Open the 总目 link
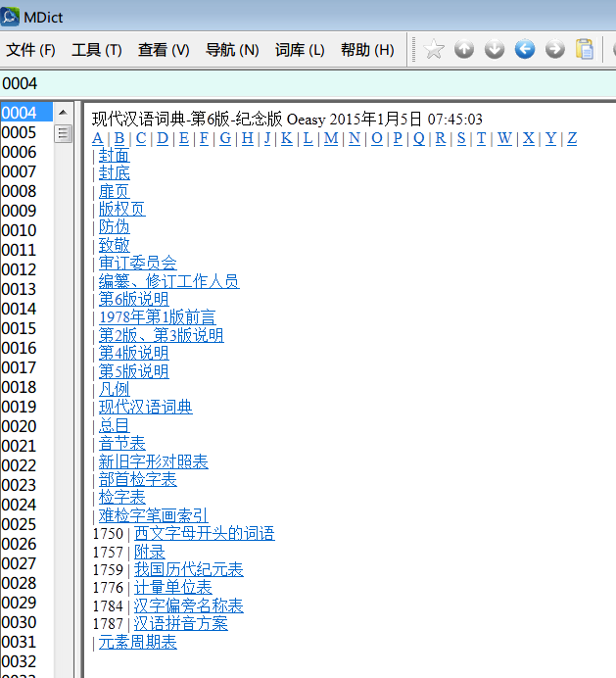The height and width of the screenshot is (678, 616). coord(115,425)
